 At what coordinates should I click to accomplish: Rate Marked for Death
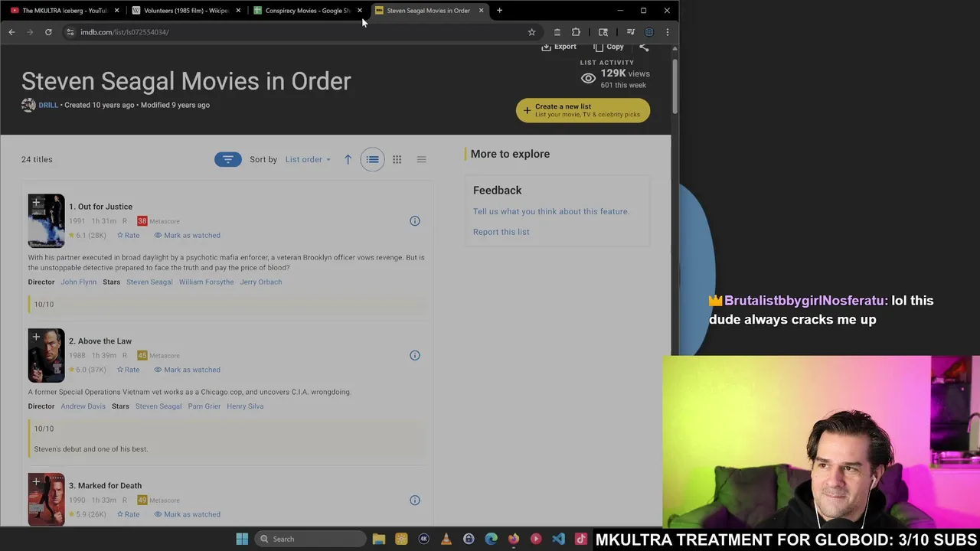pos(128,514)
